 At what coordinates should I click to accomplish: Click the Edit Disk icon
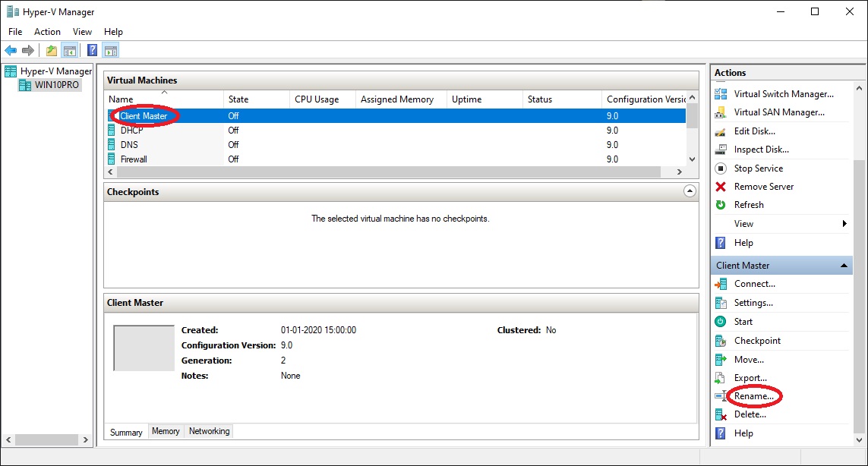[x=721, y=131]
